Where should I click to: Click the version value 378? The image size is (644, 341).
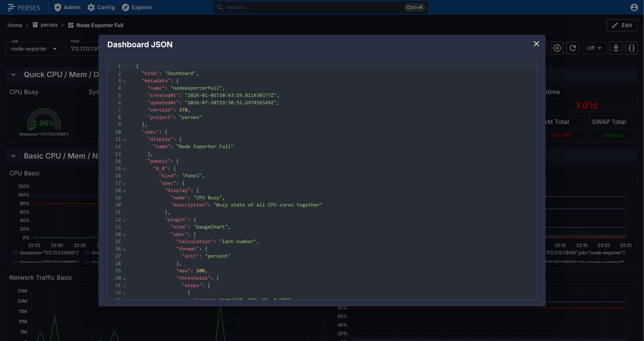[183, 110]
